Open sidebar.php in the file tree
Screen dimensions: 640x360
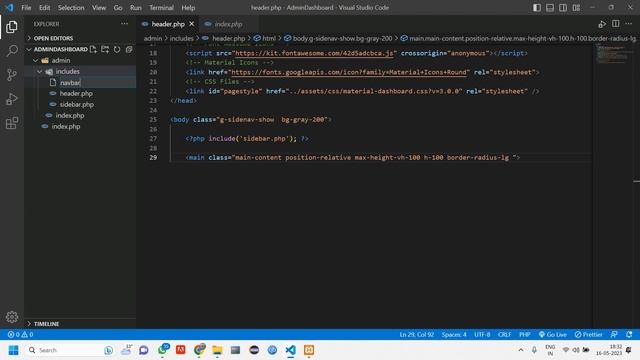coord(76,104)
